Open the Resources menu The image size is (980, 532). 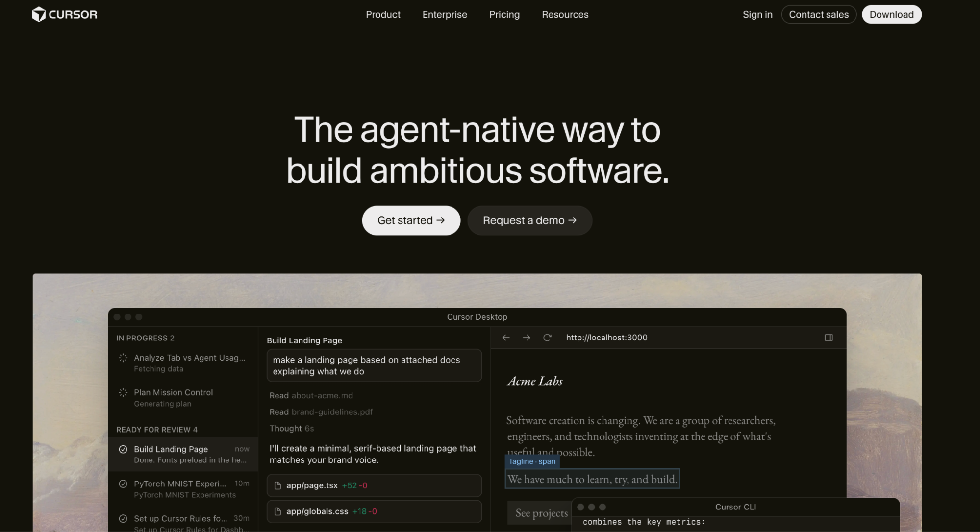pos(565,14)
